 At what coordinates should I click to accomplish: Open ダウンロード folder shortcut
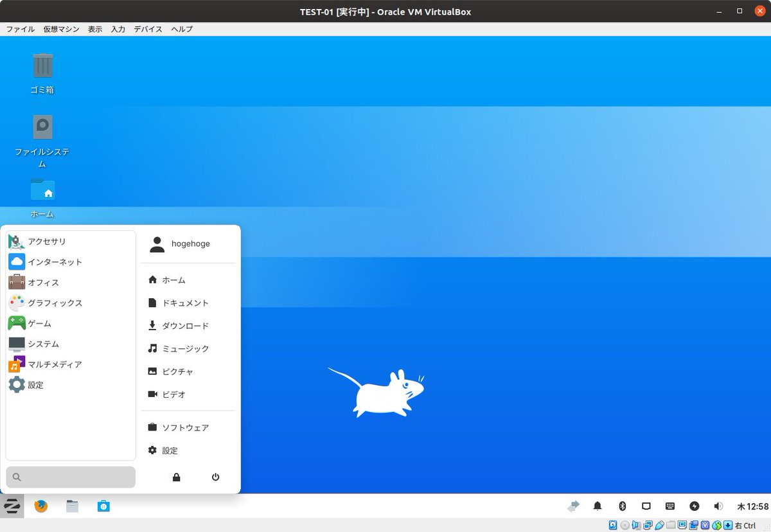(x=188, y=326)
